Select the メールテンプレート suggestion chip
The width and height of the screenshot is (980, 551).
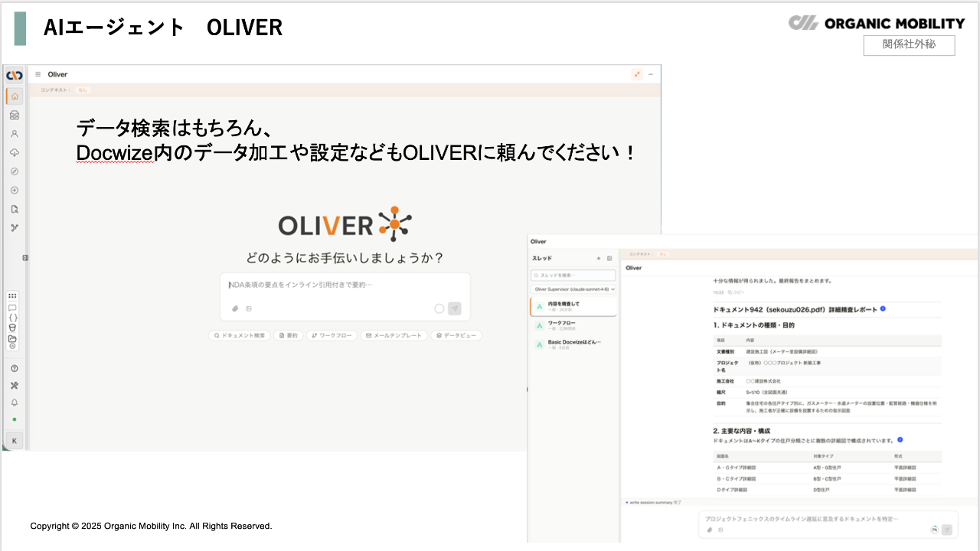click(x=394, y=335)
